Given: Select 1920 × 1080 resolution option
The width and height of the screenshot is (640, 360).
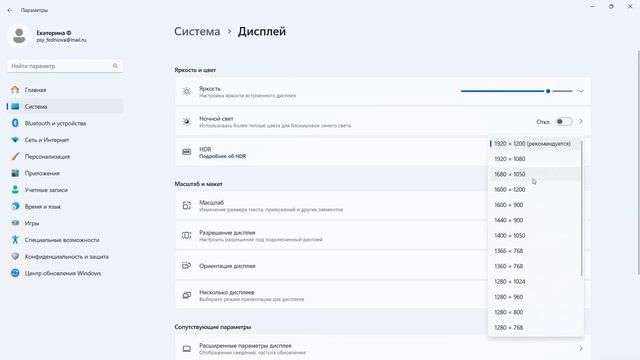Looking at the screenshot, I should (534, 159).
